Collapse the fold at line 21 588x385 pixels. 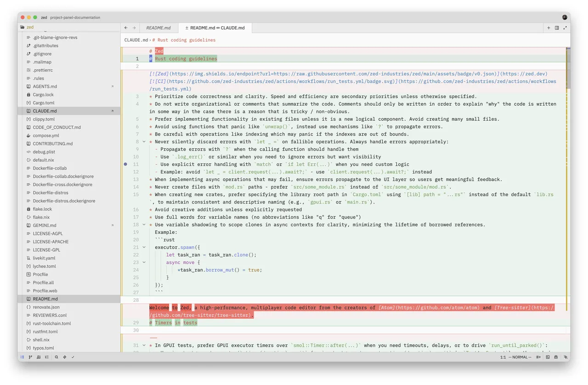click(144, 247)
